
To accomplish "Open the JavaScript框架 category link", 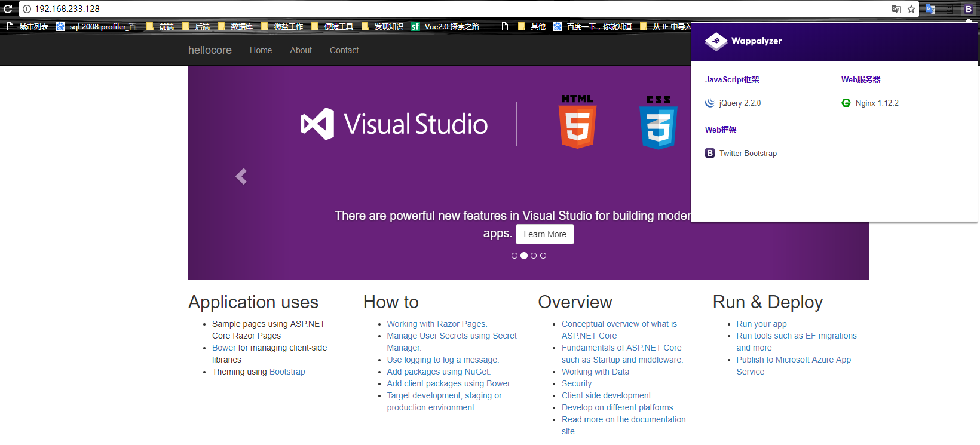I will point(732,79).
